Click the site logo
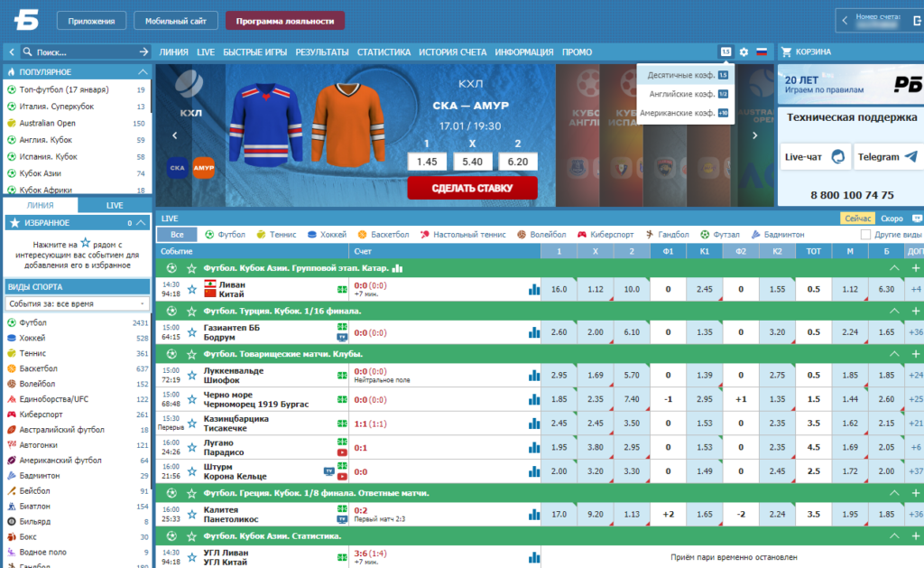924x568 pixels. click(x=26, y=21)
